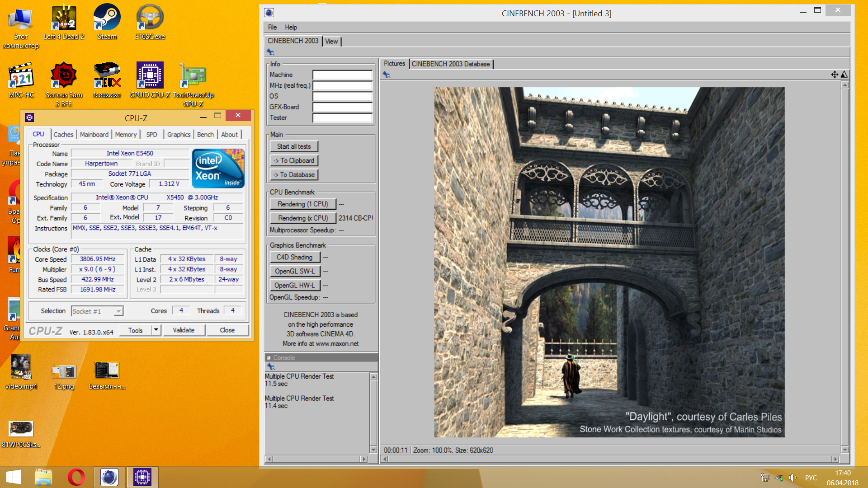The height and width of the screenshot is (488, 868).
Task: Click the network tray icon
Action: coord(765,478)
